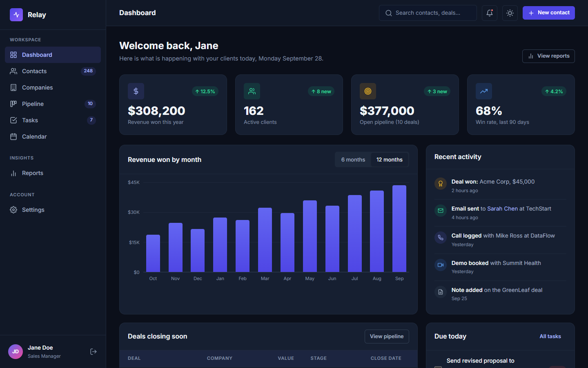
Task: Click the Search contacts, deals field
Action: (x=428, y=13)
